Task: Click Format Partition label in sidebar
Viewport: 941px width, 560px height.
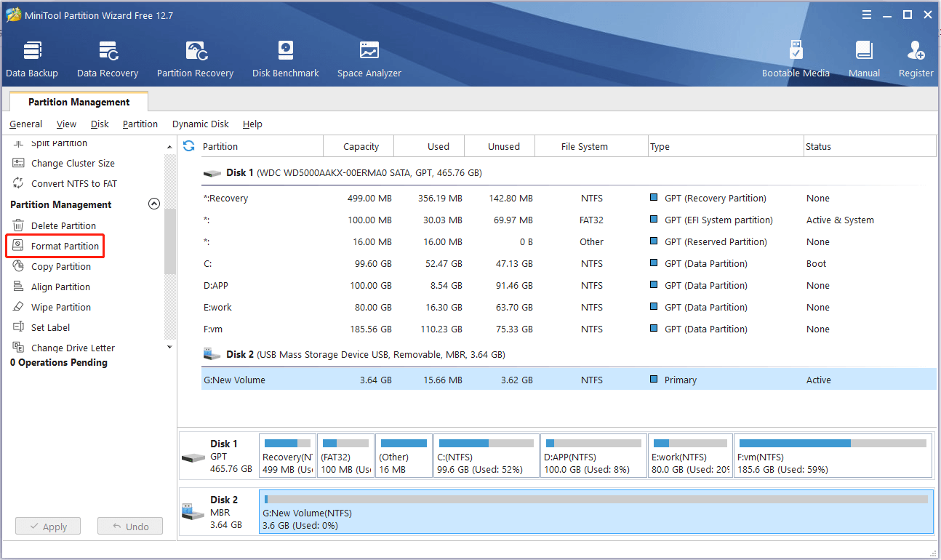Action: [x=65, y=246]
